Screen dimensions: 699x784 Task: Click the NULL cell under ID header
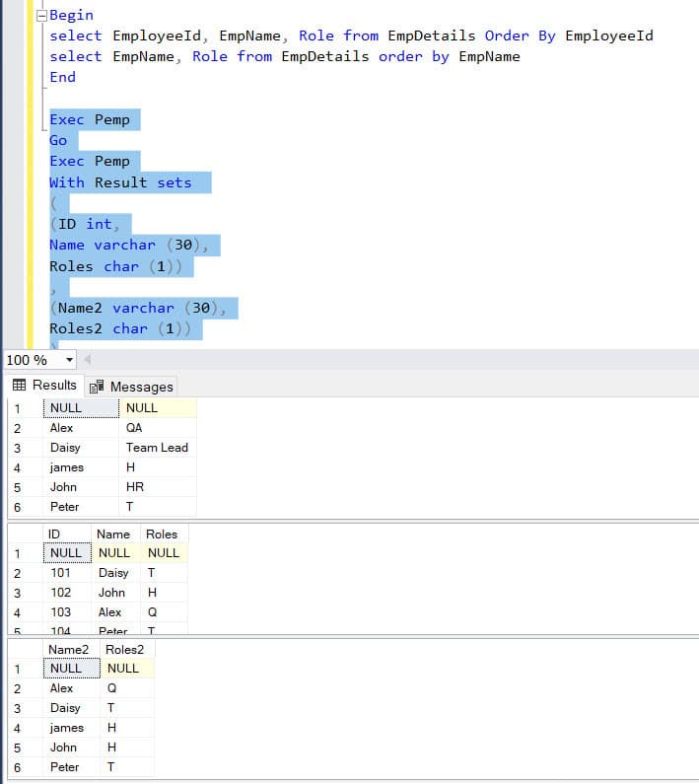pos(67,553)
